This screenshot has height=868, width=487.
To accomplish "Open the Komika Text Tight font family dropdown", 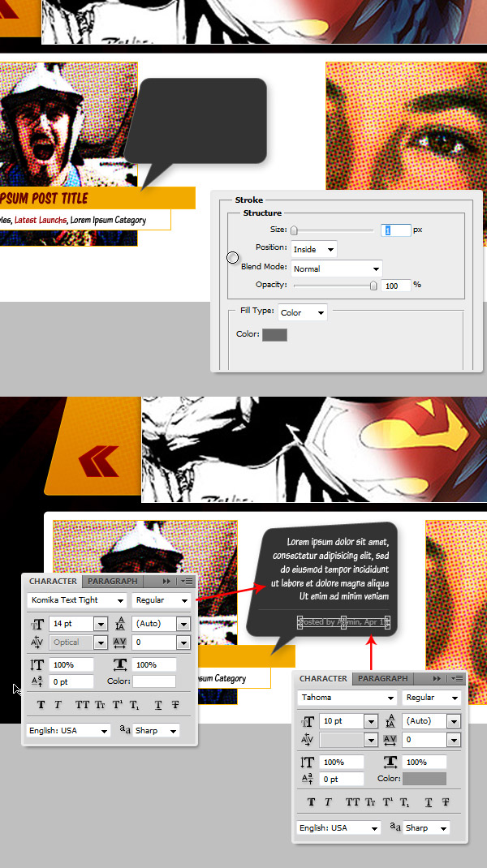I will pos(77,600).
